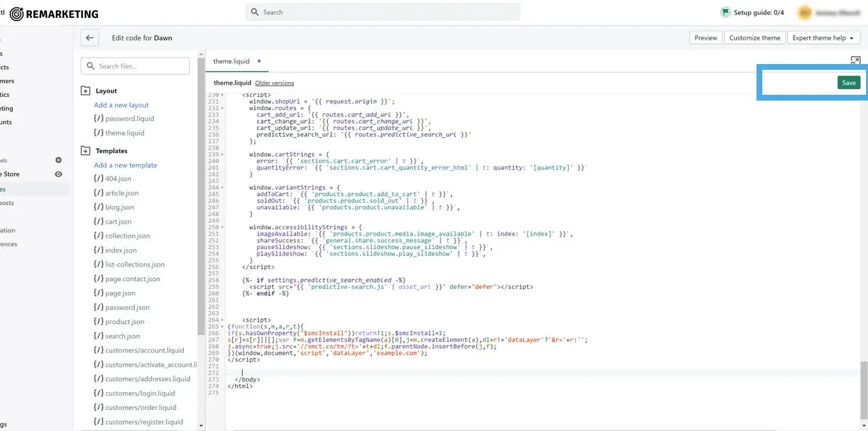This screenshot has width=868, height=431.
Task: Focus the top Search input field
Action: tap(383, 12)
